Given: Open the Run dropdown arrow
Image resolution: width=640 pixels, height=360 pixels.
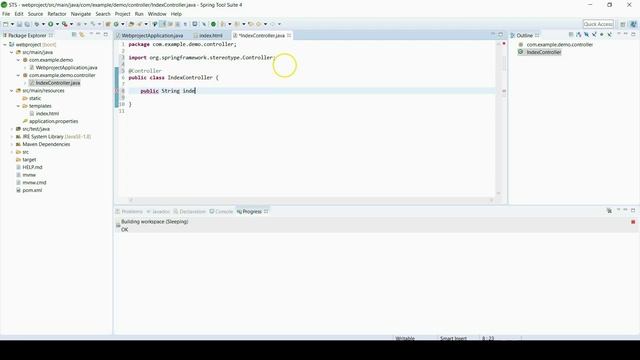Looking at the screenshot, I should pos(57,24).
